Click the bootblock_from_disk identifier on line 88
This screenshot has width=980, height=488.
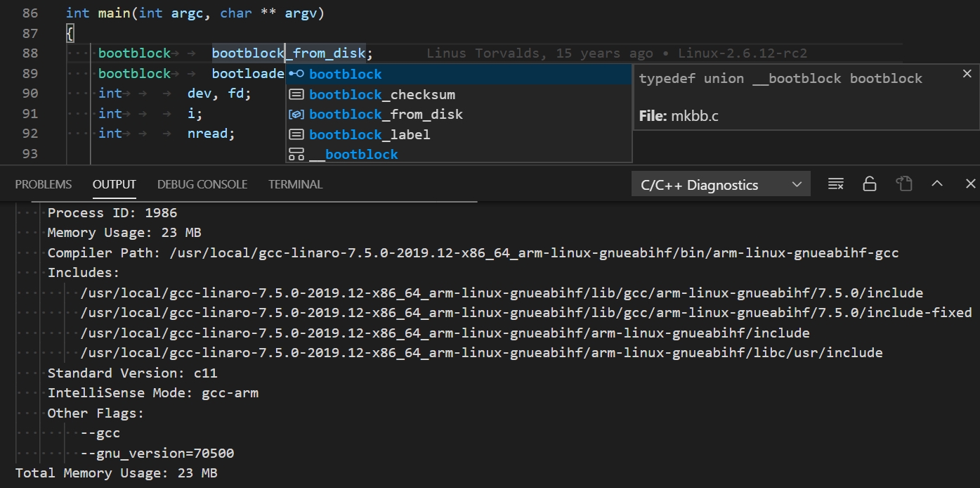(289, 53)
